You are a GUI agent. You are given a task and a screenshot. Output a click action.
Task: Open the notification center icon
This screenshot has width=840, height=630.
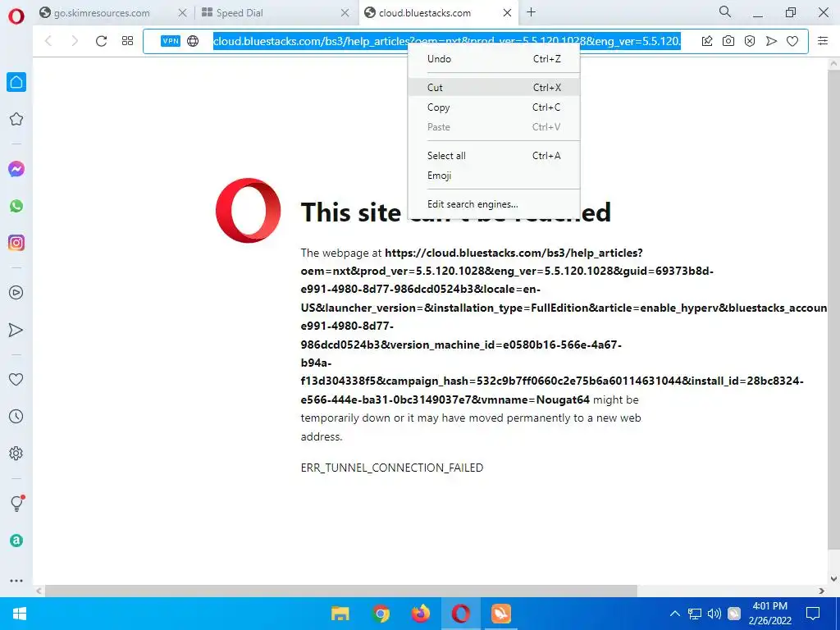(813, 614)
